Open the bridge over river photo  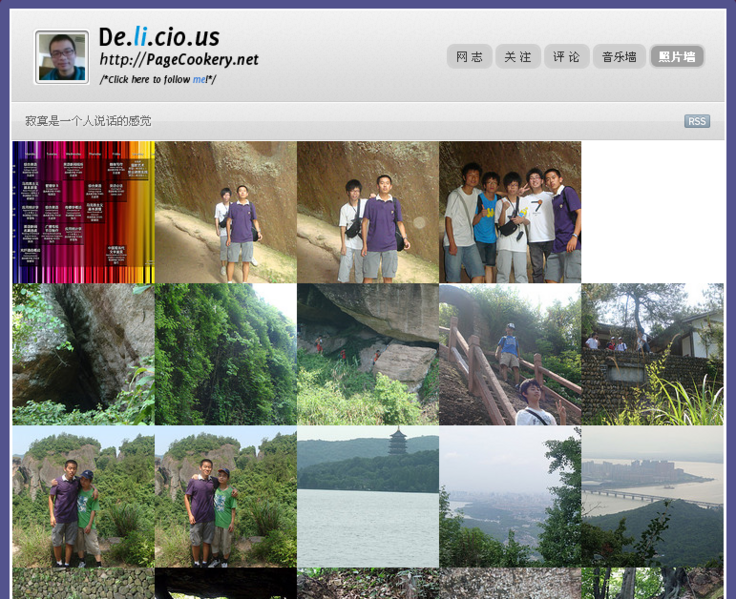[x=652, y=497]
